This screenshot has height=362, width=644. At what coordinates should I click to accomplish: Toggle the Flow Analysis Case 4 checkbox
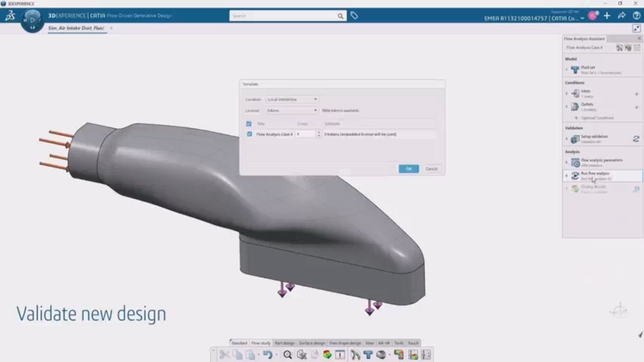click(x=249, y=134)
